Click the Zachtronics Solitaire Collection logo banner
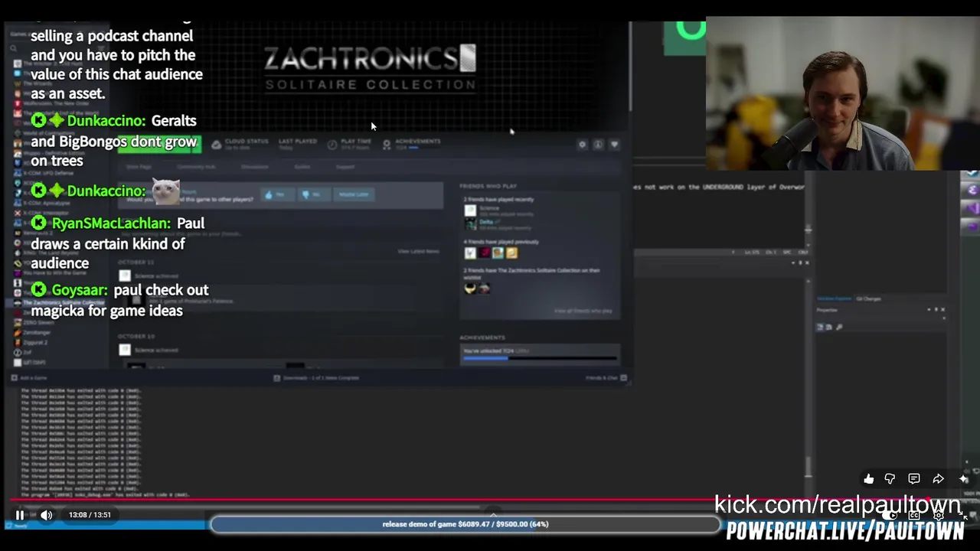This screenshot has width=980, height=551. pos(371,69)
